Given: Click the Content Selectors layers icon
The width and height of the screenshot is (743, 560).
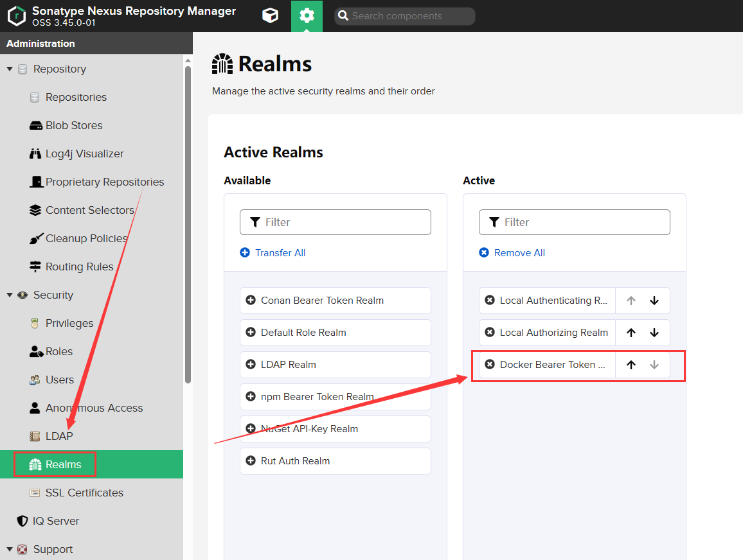Looking at the screenshot, I should point(35,210).
